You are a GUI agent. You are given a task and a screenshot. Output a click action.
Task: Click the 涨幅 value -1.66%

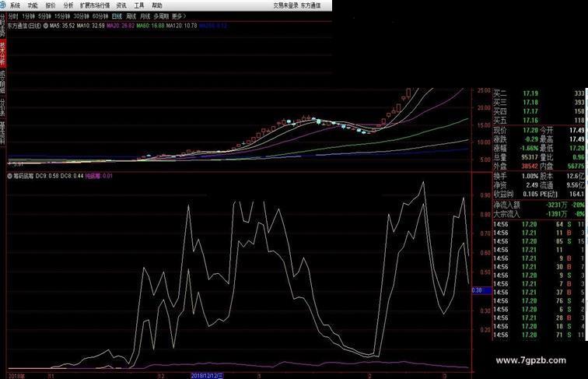click(529, 148)
